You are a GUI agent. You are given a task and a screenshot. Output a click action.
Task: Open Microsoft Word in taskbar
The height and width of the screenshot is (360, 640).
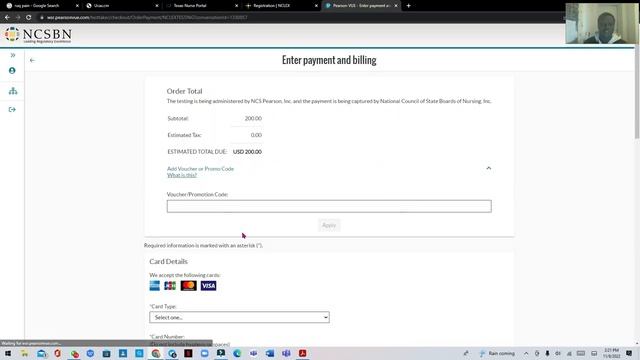[x=270, y=353]
